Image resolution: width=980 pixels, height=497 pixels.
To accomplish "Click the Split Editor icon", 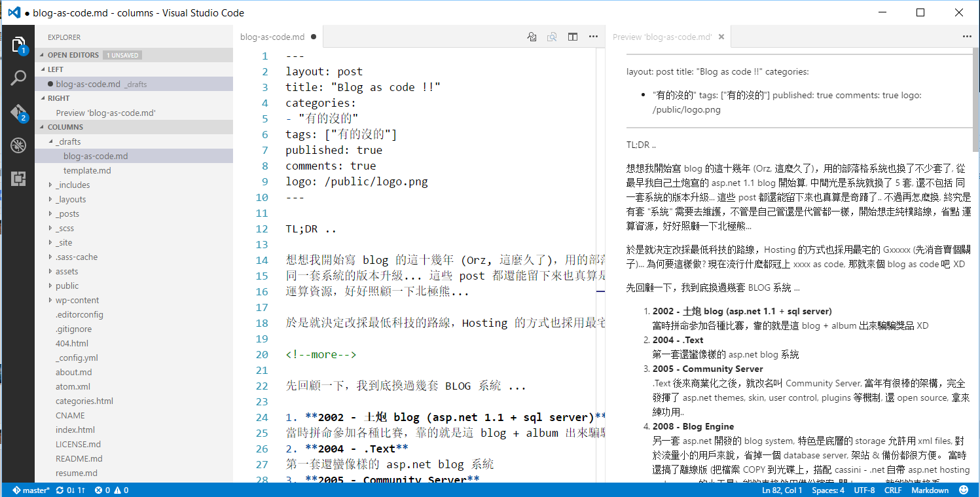I will [573, 37].
